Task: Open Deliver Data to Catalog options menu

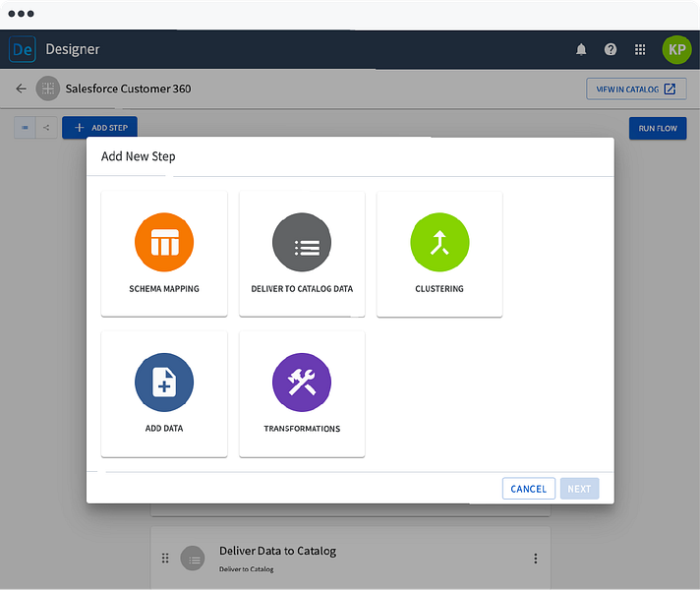Action: [x=535, y=559]
